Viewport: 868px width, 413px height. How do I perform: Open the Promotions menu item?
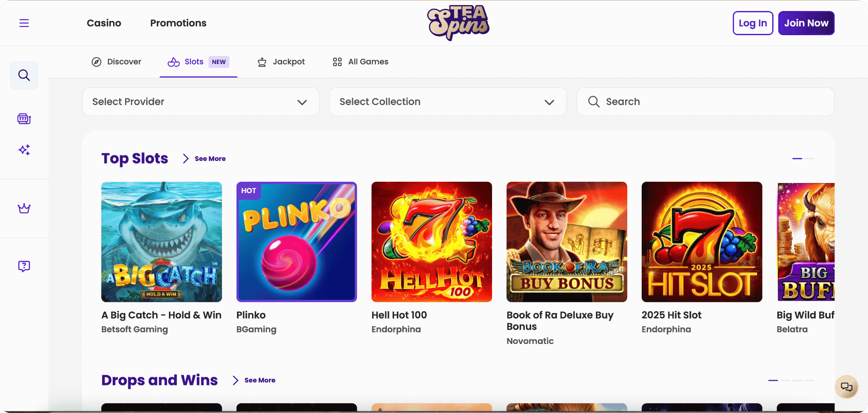click(x=178, y=23)
